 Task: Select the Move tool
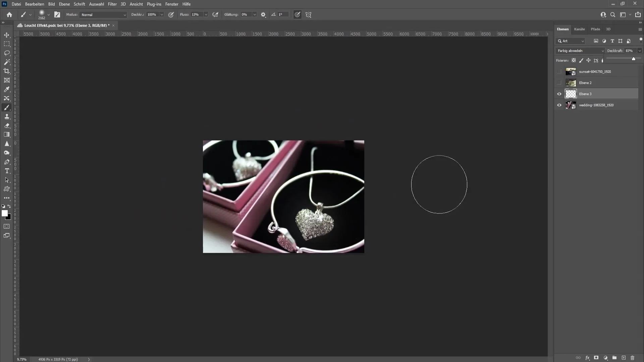coord(7,35)
